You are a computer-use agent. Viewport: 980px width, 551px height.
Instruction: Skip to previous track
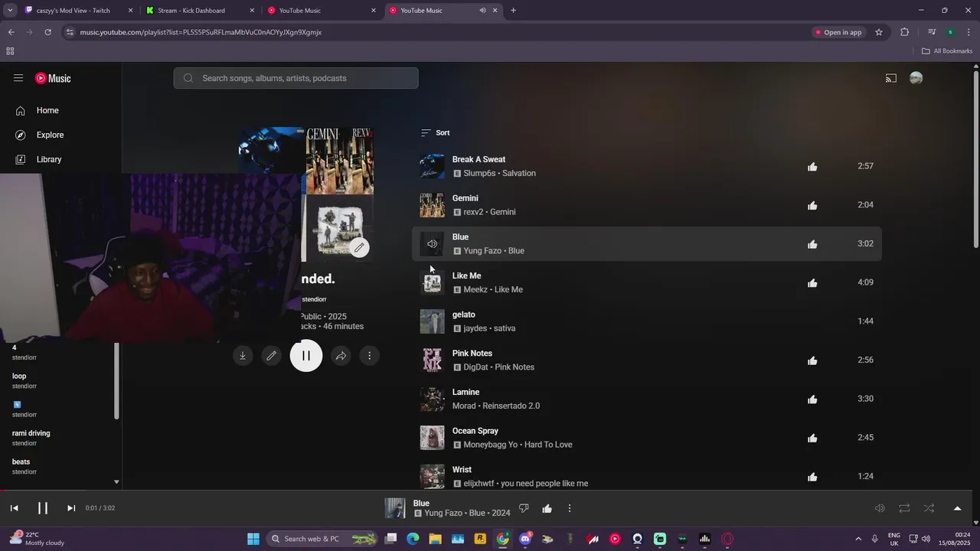click(x=14, y=508)
